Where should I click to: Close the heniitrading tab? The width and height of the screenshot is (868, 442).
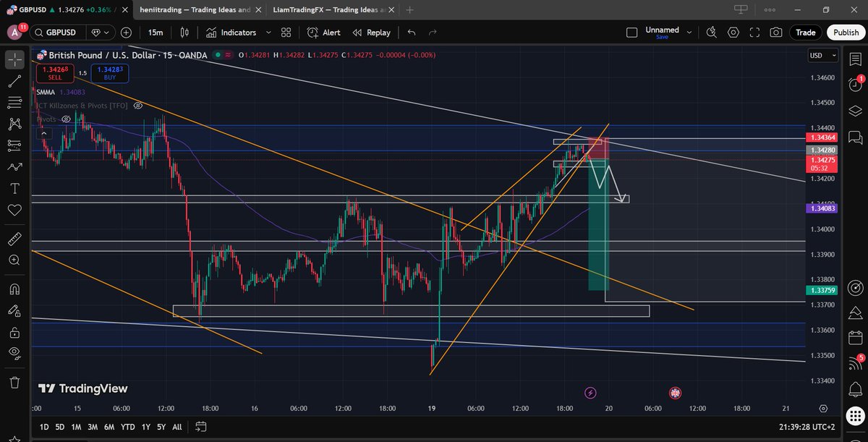pyautogui.click(x=258, y=10)
